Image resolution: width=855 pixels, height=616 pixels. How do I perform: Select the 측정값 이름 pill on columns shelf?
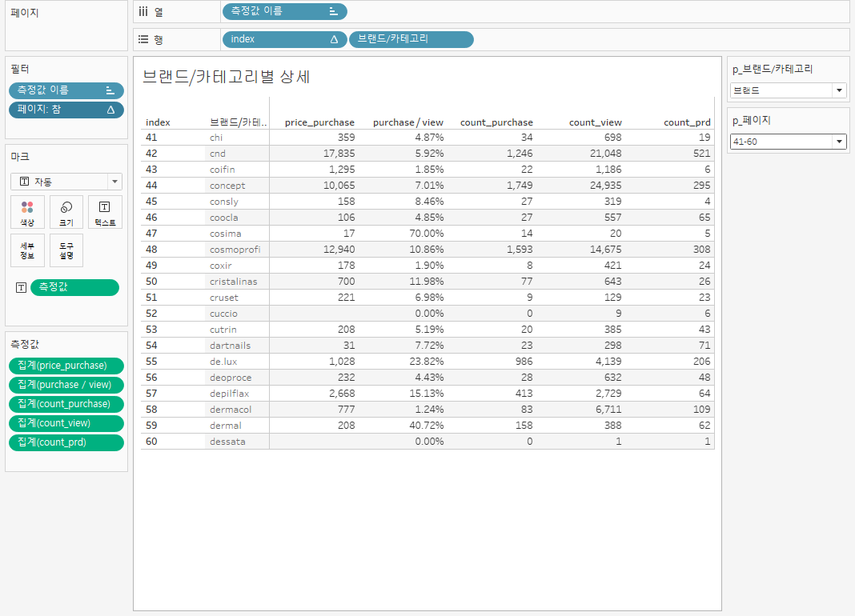click(x=285, y=11)
